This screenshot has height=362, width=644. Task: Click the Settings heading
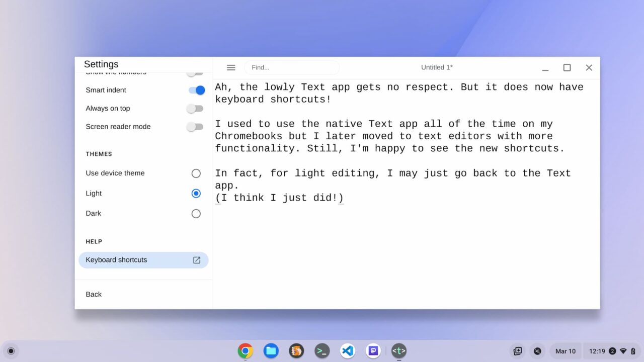tap(101, 64)
